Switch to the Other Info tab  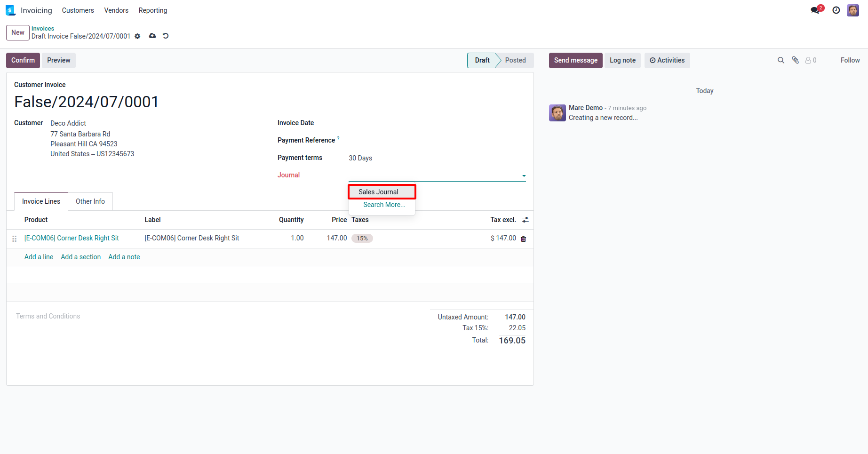pos(90,201)
